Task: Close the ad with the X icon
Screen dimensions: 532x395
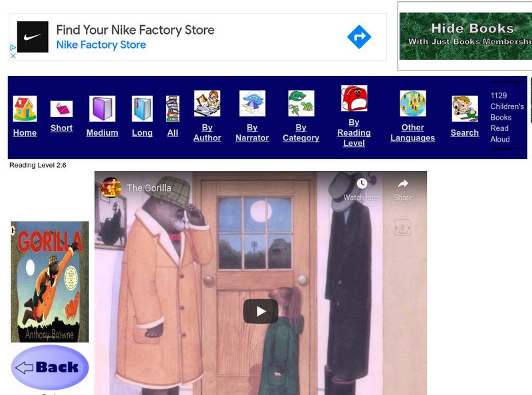Action: point(13,56)
